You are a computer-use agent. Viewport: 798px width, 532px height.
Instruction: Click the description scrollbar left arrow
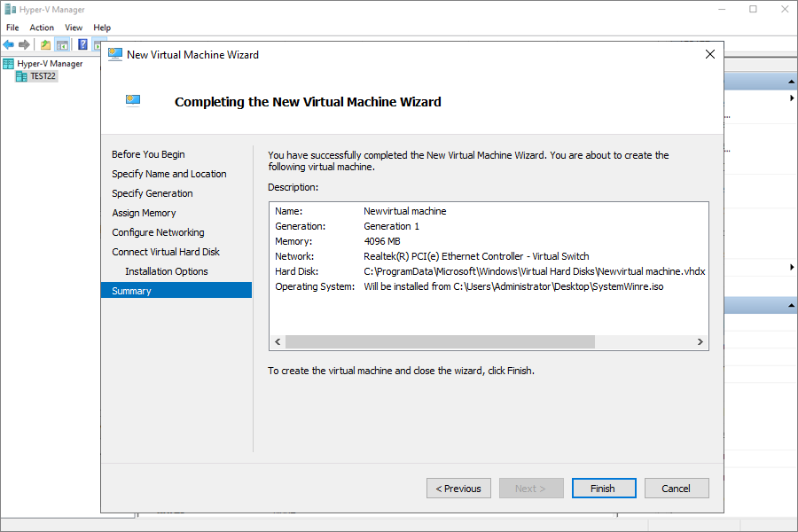pyautogui.click(x=278, y=341)
